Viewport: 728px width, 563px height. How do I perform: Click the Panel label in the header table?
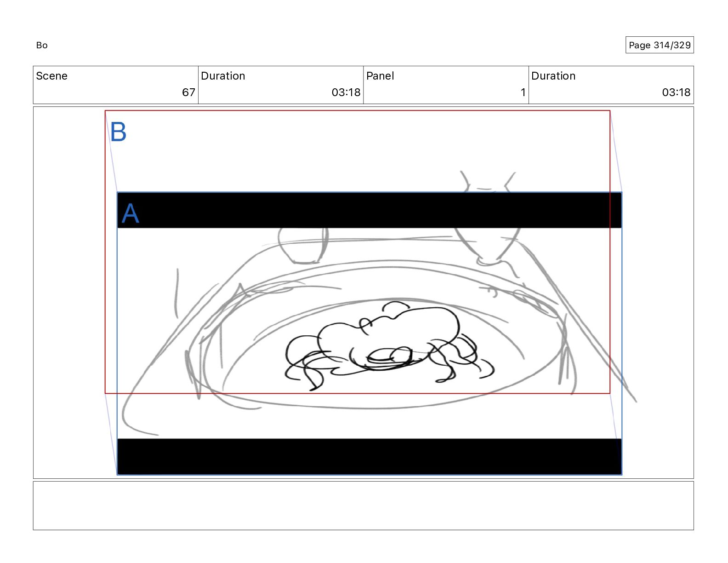pyautogui.click(x=380, y=76)
